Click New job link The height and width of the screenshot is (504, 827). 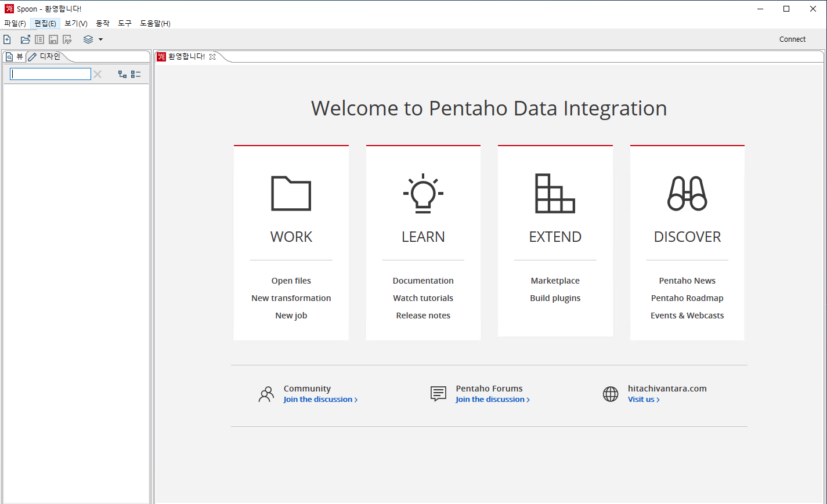291,316
